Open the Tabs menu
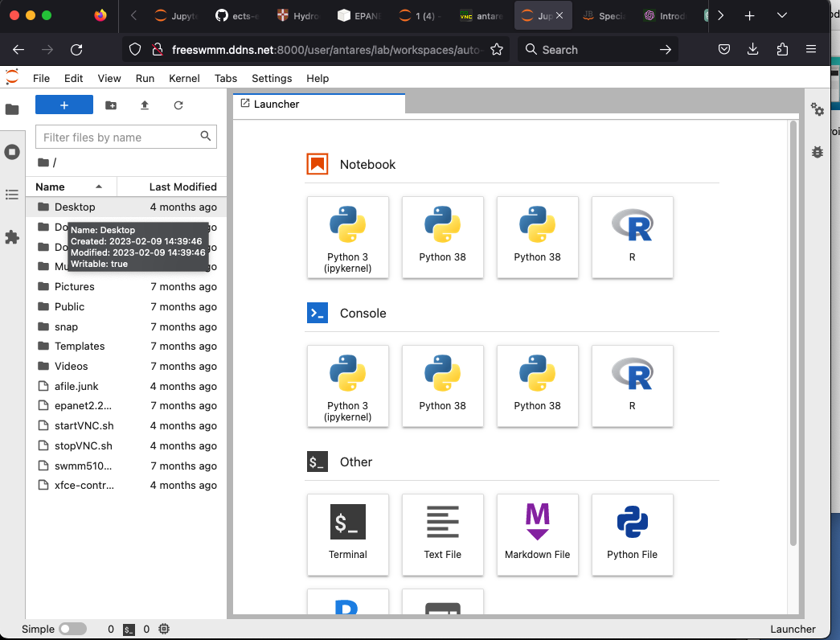 [226, 78]
